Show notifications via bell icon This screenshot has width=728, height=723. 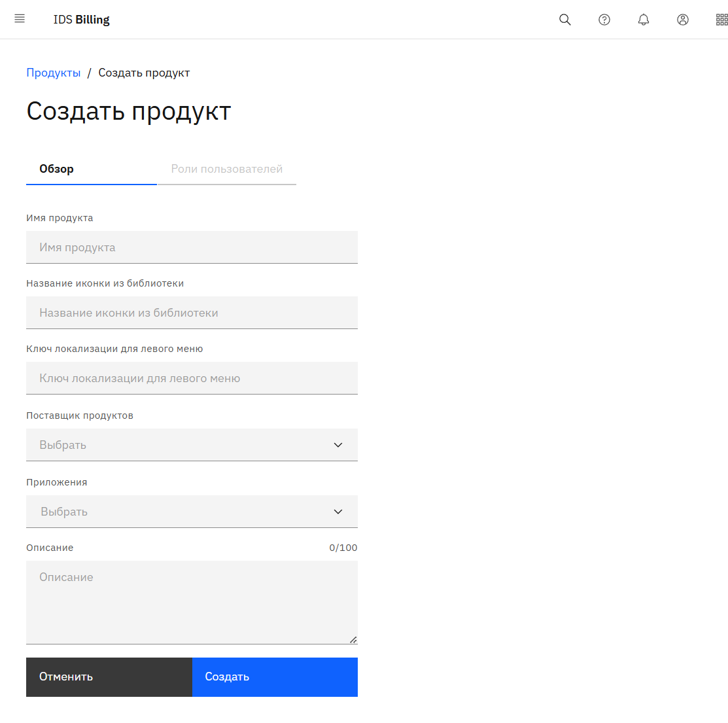tap(644, 20)
